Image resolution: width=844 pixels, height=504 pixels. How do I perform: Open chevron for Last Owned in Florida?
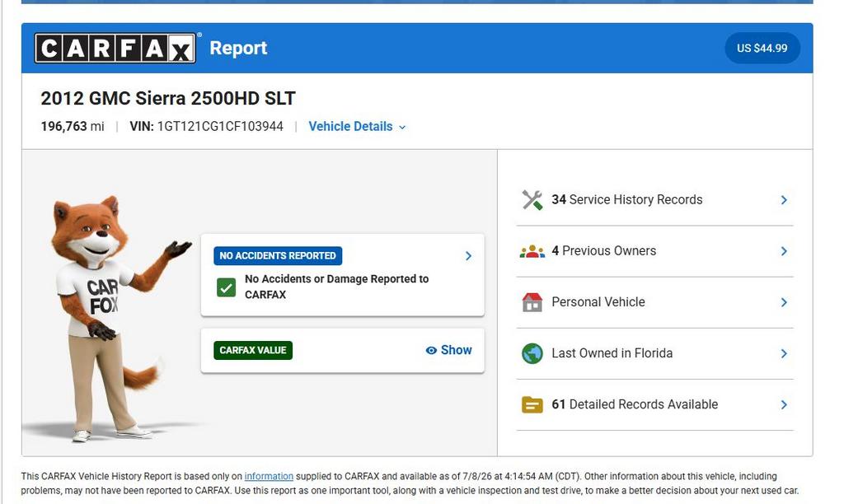pyautogui.click(x=784, y=353)
